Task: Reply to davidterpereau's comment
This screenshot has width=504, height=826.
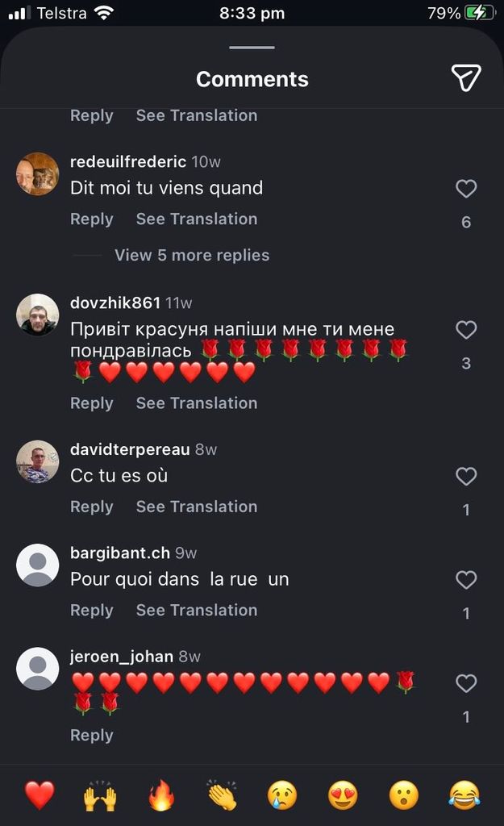Action: coord(91,507)
